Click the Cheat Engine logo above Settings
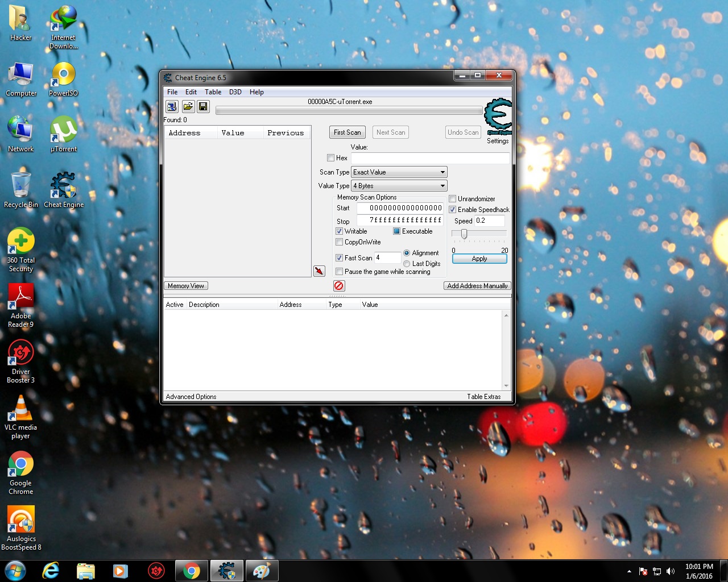Image resolution: width=728 pixels, height=582 pixels. 498,117
